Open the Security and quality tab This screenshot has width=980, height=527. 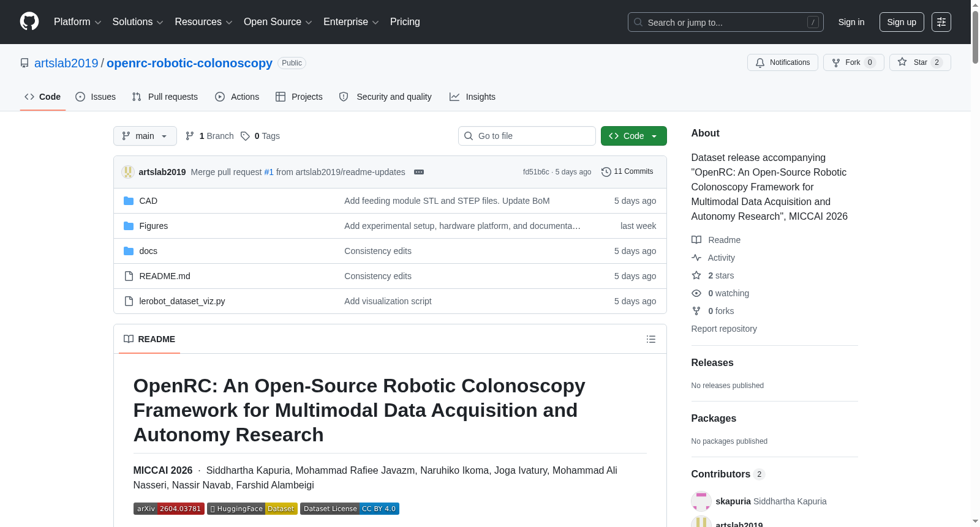click(385, 97)
